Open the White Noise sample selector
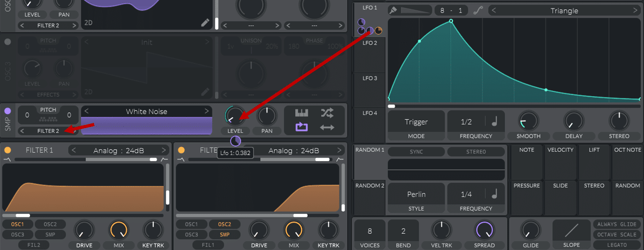 [x=147, y=111]
